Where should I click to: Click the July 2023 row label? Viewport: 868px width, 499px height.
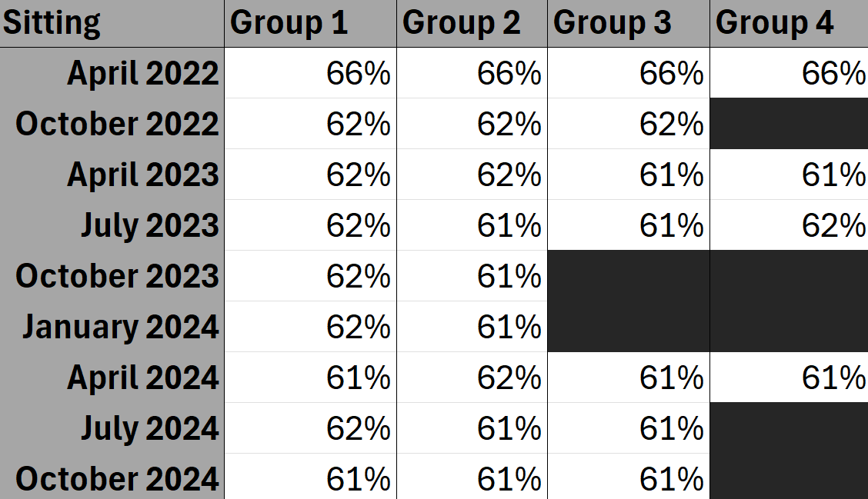click(150, 226)
